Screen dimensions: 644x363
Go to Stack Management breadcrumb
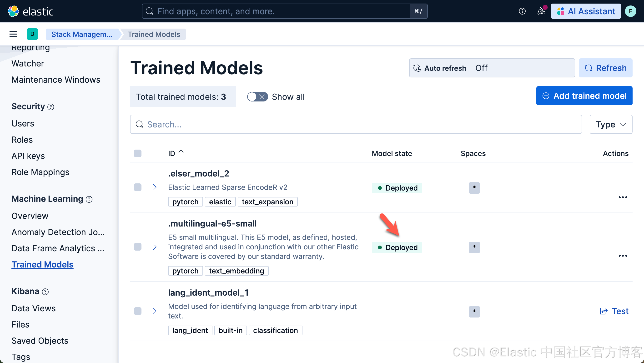[x=81, y=34]
